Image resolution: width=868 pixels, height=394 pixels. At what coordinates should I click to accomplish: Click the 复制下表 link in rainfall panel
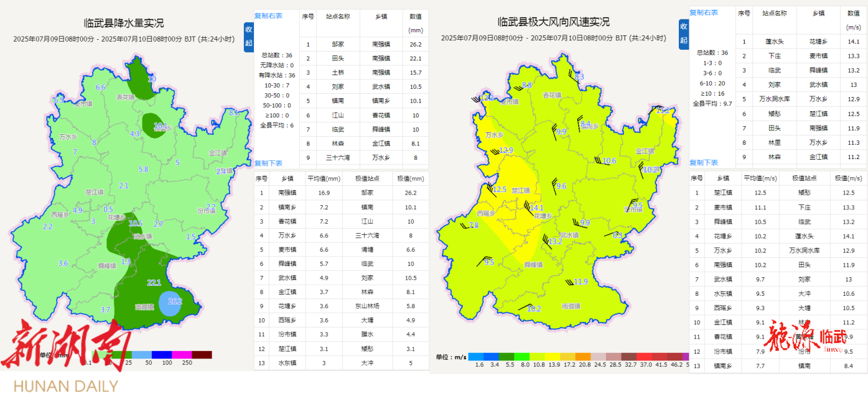268,163
